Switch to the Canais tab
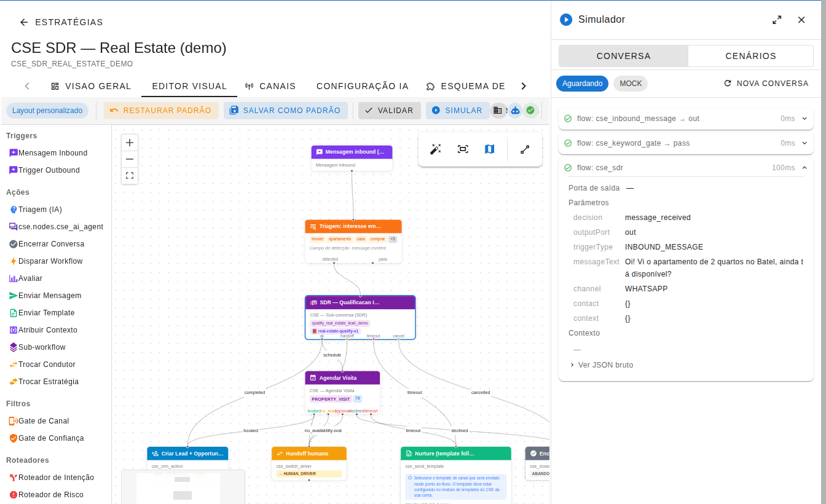The height and width of the screenshot is (504, 826). click(x=270, y=86)
